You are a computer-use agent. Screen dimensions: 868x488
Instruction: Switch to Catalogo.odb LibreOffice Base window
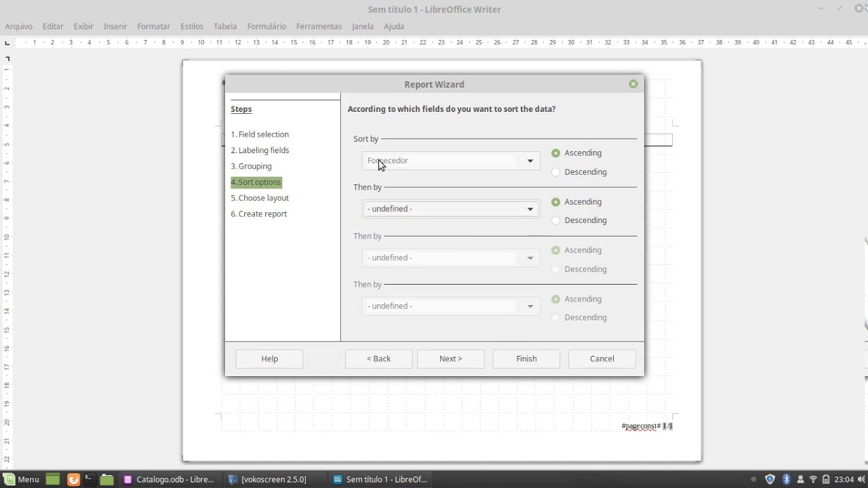point(169,479)
